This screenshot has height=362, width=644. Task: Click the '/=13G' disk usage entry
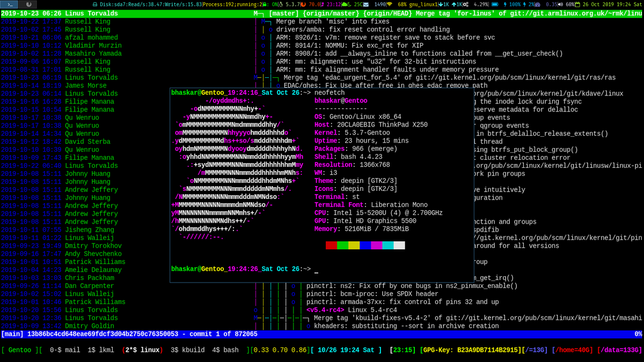click(x=535, y=350)
